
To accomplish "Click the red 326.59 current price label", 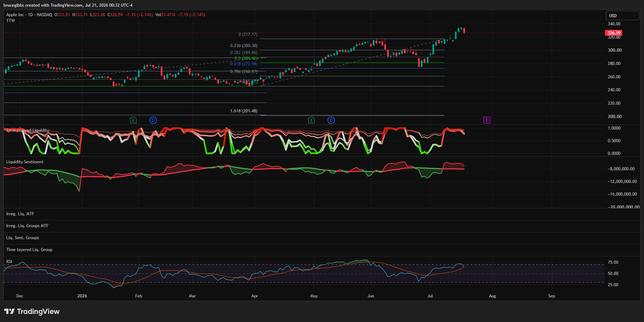I will click(613, 33).
